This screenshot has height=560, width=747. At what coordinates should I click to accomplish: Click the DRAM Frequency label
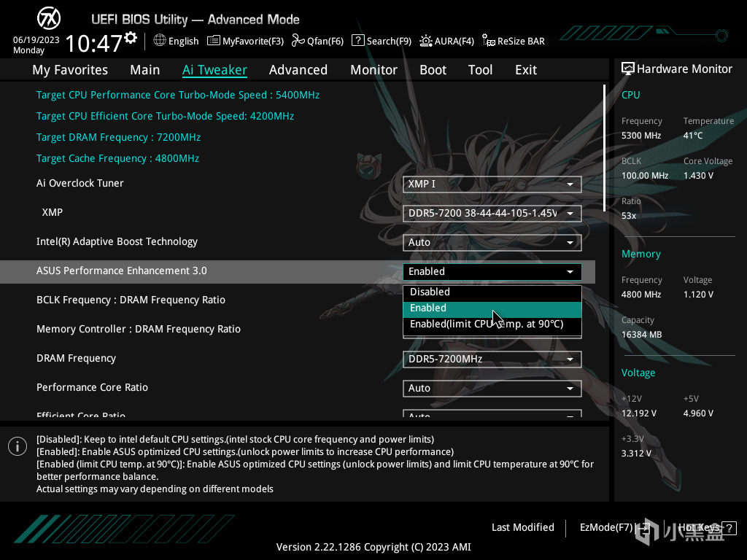point(76,358)
